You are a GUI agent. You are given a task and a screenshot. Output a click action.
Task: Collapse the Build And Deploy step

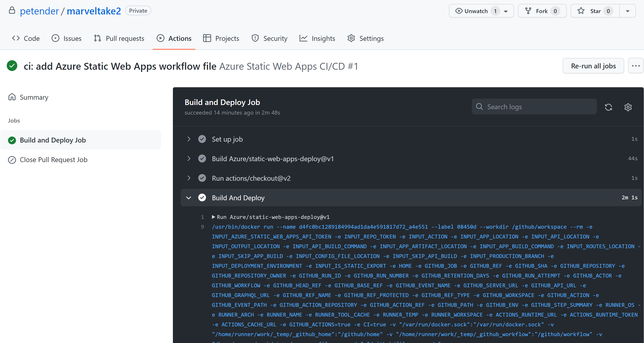pos(189,198)
